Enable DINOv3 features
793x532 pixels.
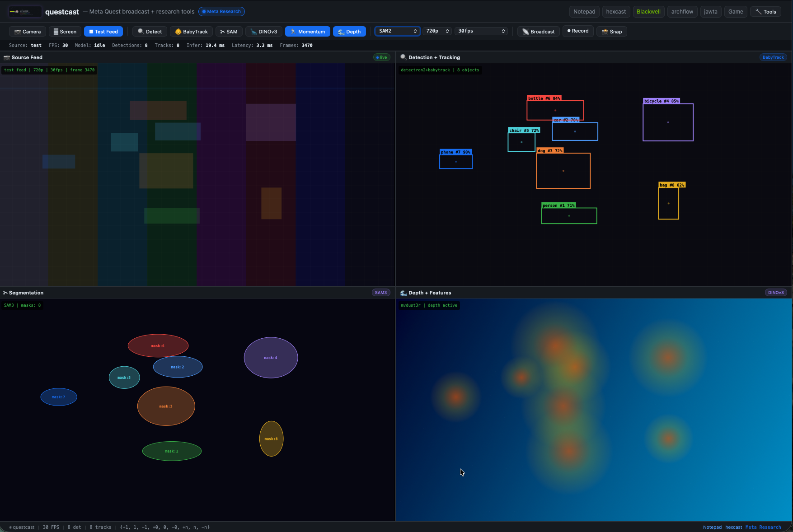point(264,32)
